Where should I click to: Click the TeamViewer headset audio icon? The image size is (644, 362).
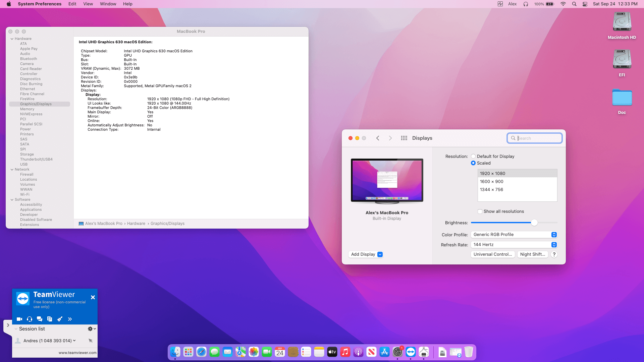coord(30,319)
